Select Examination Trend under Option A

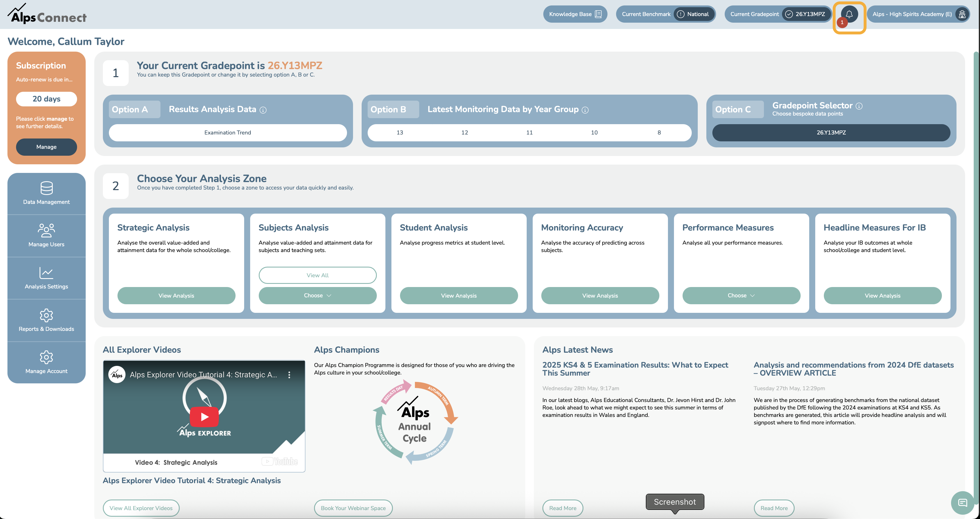click(x=228, y=132)
